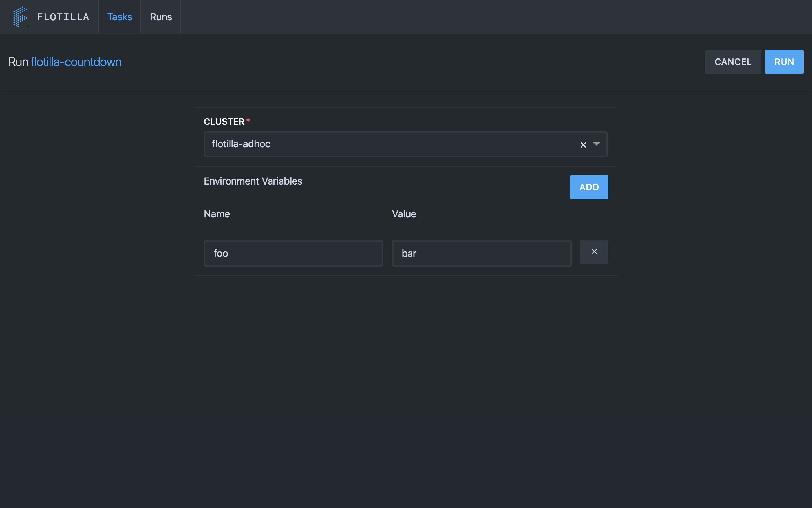Open the flotilla-countdown task link
The height and width of the screenshot is (508, 812).
(x=76, y=62)
